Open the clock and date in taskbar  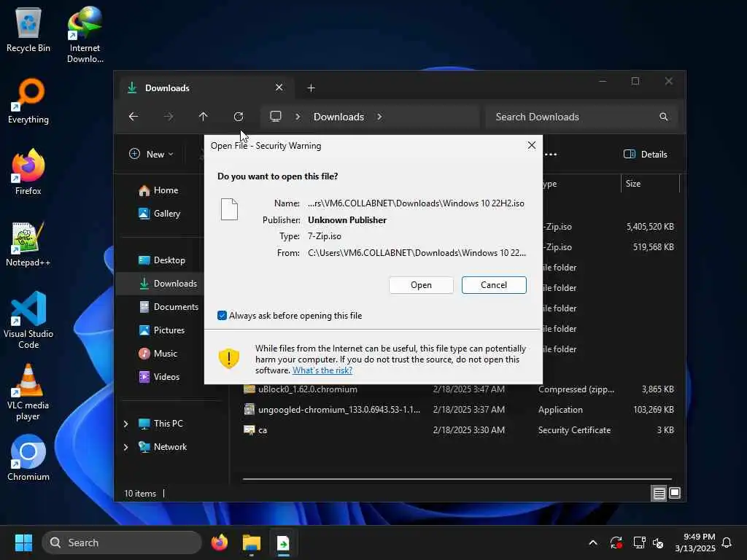click(695, 542)
